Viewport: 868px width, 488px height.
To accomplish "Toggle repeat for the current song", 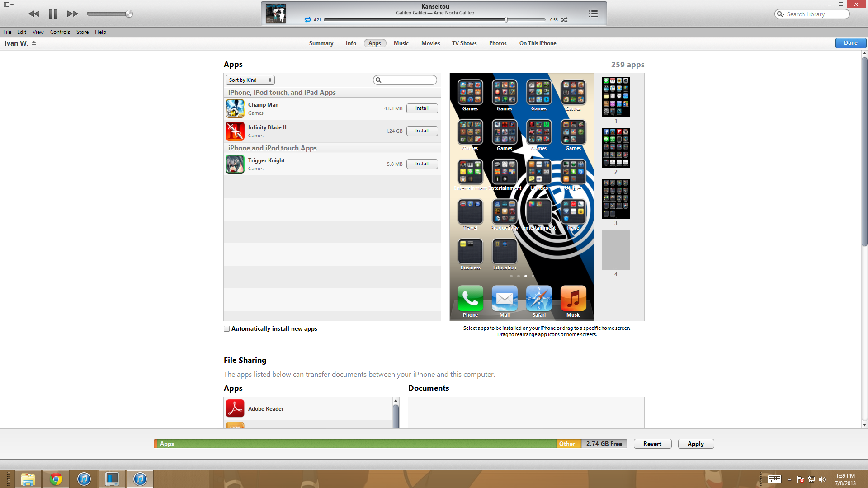I will pyautogui.click(x=308, y=19).
